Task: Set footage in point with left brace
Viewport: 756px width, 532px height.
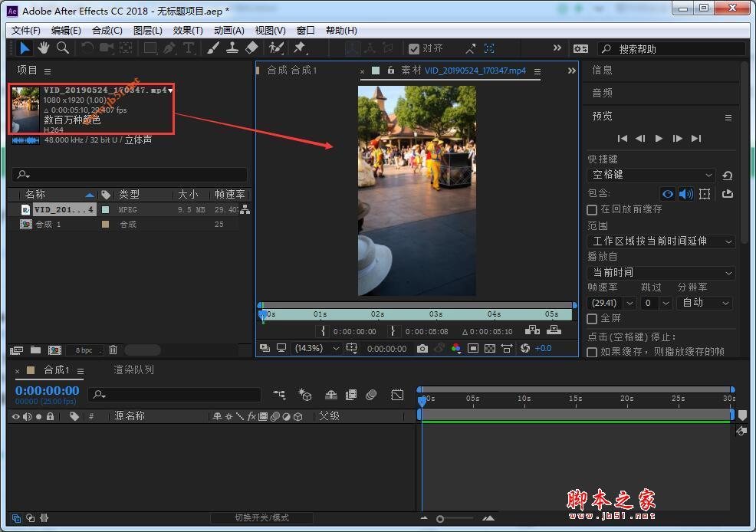Action: pos(323,330)
